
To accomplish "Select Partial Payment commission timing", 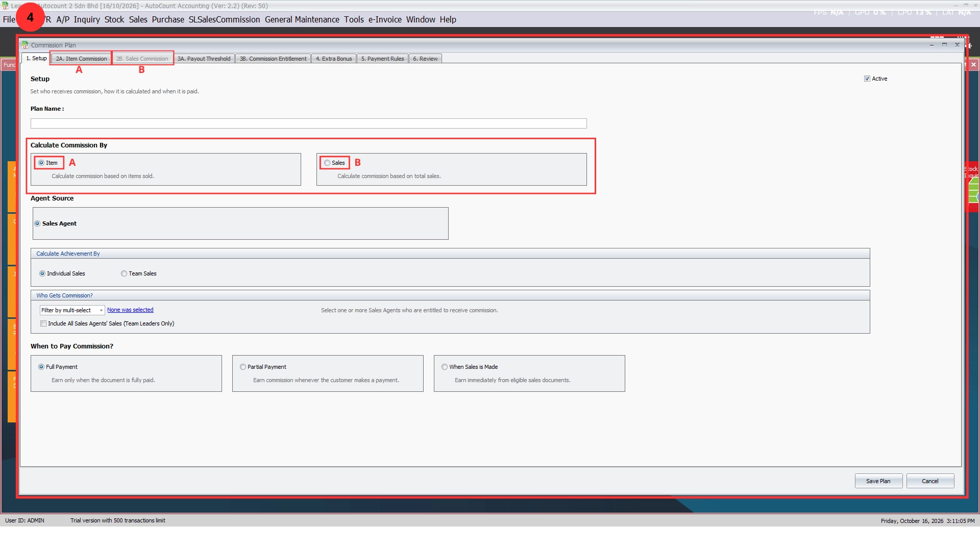I will tap(243, 367).
